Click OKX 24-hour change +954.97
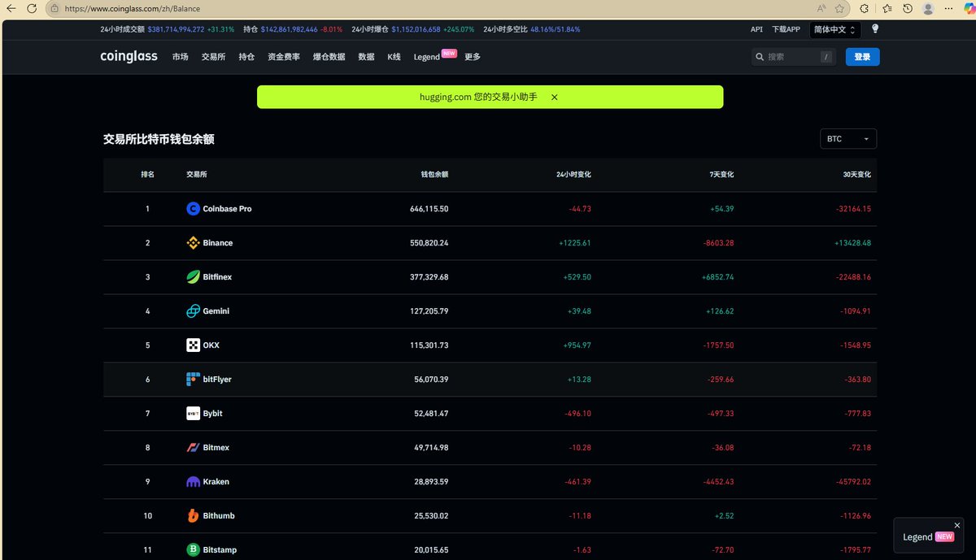The image size is (976, 560). [x=577, y=345]
